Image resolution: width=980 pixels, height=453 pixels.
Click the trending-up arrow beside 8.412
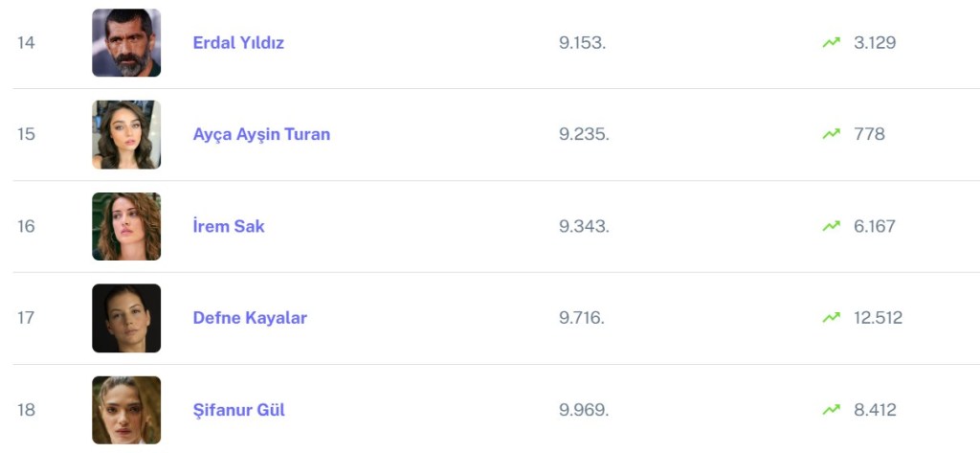pos(831,410)
